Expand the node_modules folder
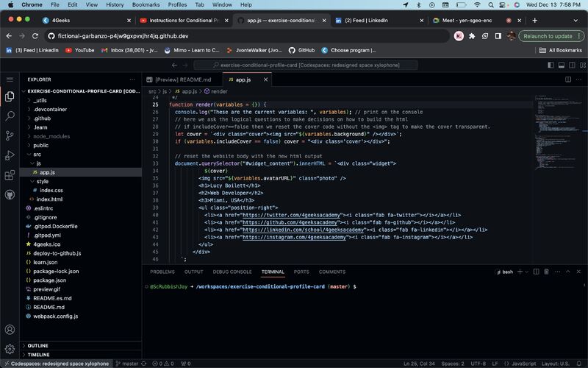This screenshot has width=588, height=368. (51, 136)
